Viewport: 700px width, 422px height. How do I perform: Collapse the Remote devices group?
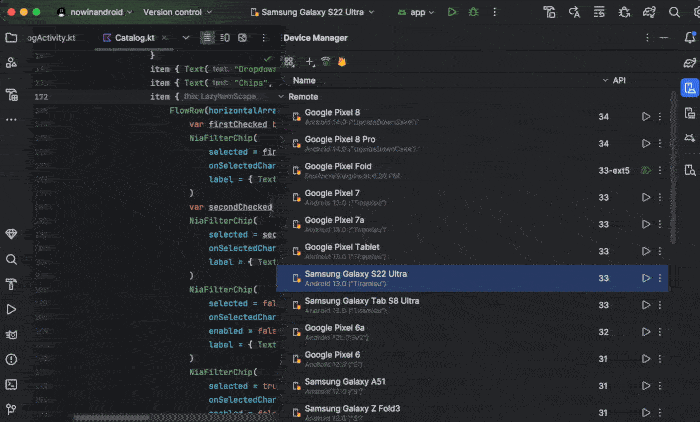pos(281,96)
